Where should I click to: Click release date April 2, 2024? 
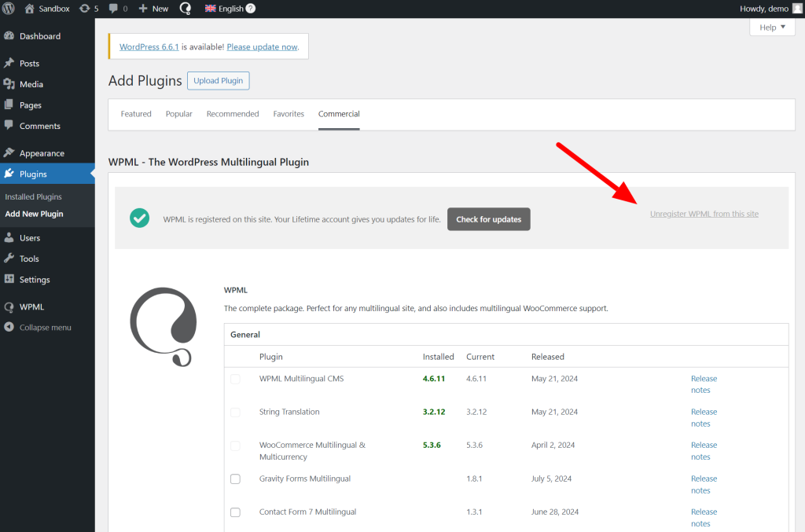553,446
